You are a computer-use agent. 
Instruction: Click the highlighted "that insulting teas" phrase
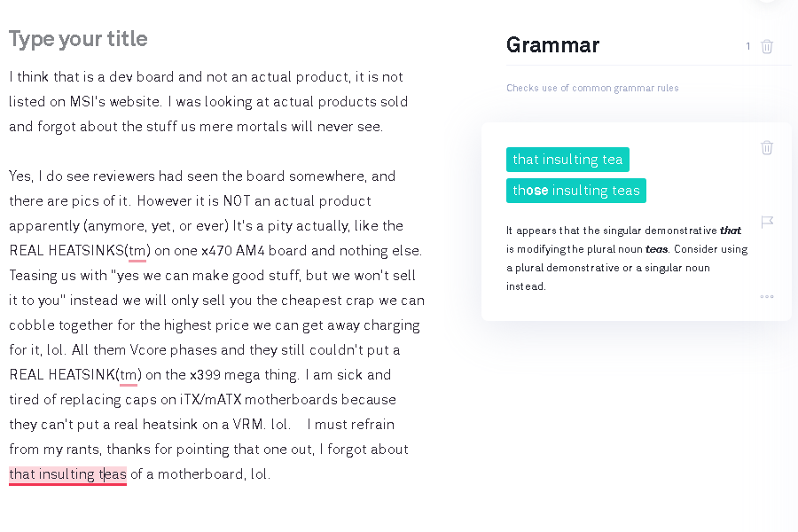pyautogui.click(x=67, y=474)
